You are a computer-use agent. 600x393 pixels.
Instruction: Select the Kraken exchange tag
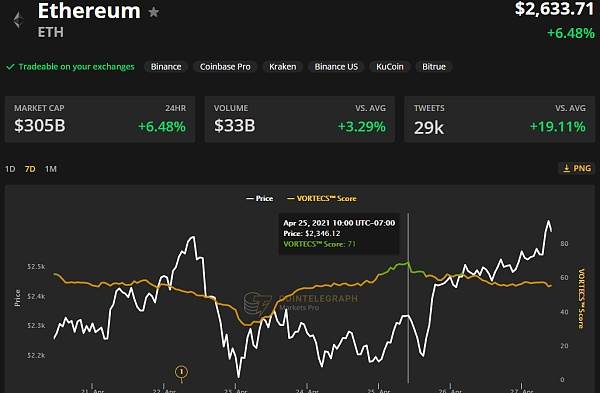pyautogui.click(x=282, y=67)
